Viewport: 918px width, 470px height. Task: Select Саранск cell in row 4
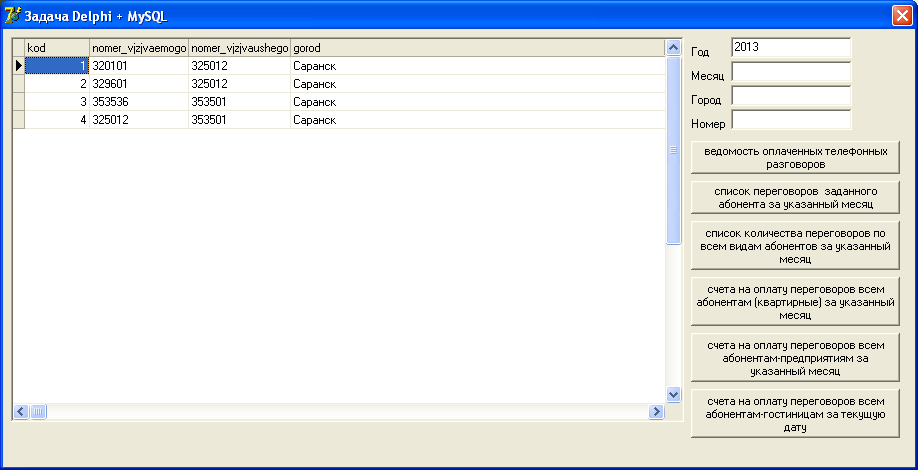(x=478, y=120)
